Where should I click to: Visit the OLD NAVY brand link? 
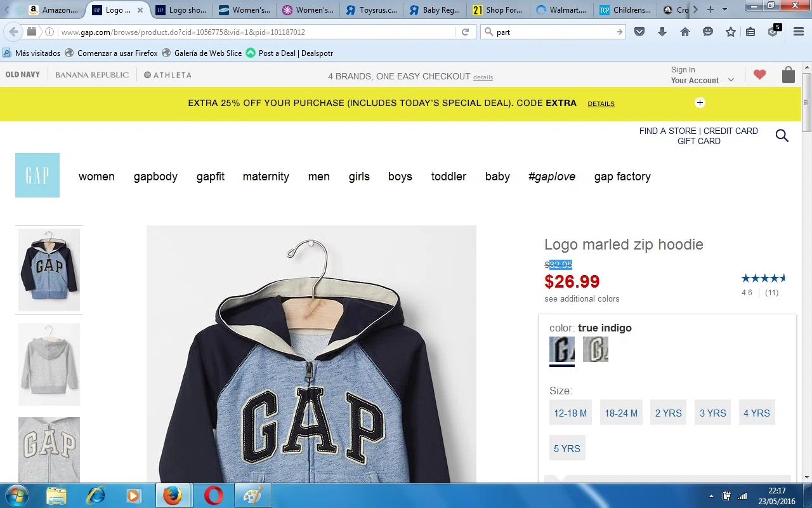pyautogui.click(x=23, y=75)
